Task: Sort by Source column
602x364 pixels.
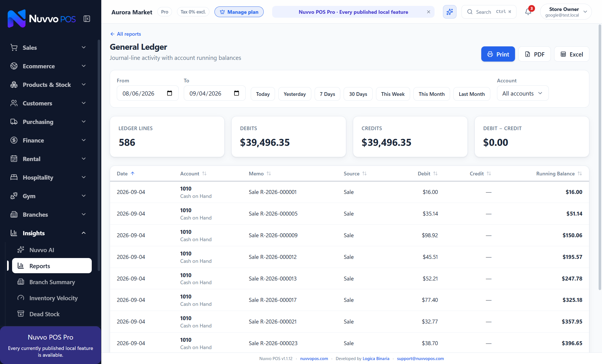Action: point(355,174)
